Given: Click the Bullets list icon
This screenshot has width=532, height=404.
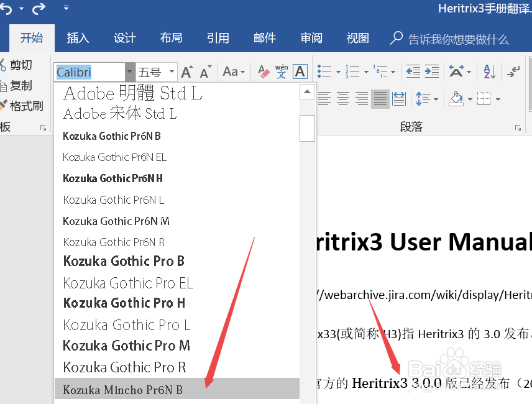Looking at the screenshot, I should point(324,71).
